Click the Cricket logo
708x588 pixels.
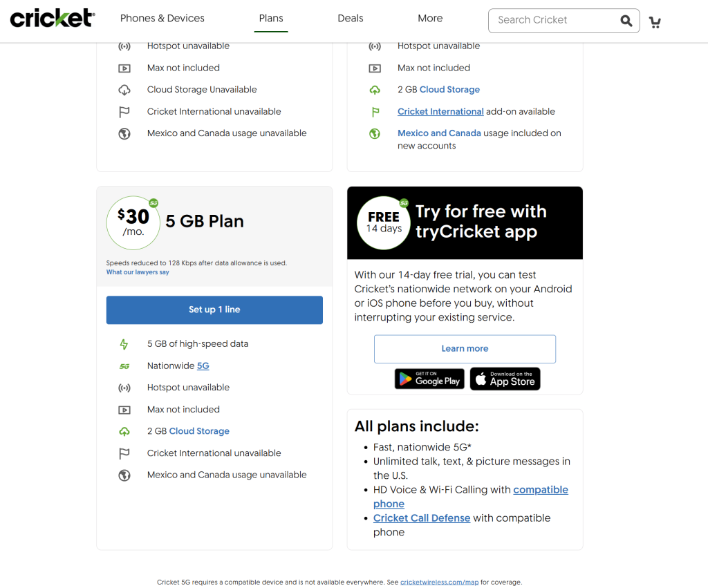[53, 18]
